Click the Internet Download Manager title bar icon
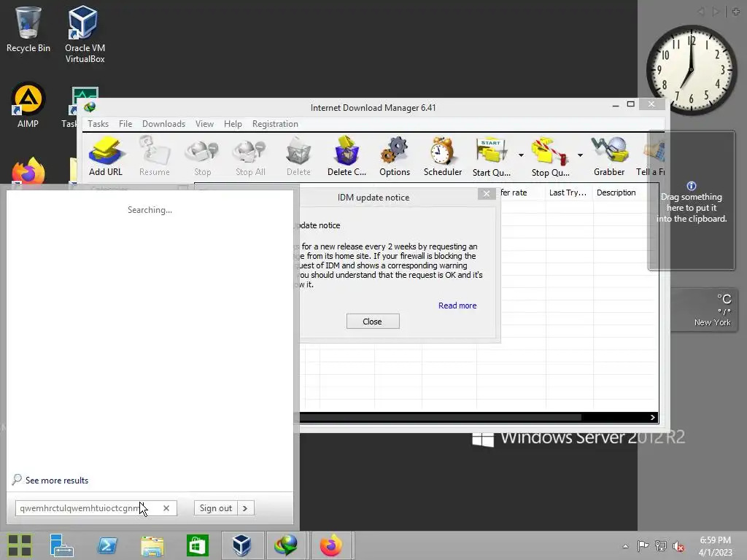 [x=90, y=107]
